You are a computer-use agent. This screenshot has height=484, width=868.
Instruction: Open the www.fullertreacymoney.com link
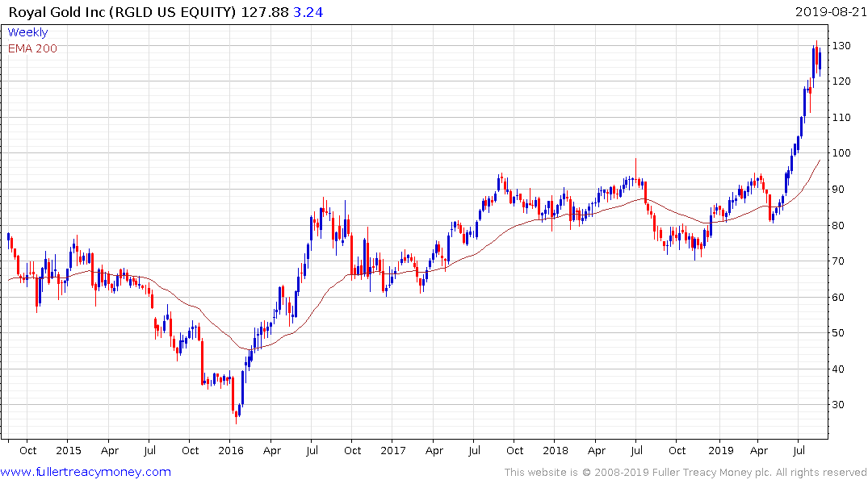click(86, 472)
